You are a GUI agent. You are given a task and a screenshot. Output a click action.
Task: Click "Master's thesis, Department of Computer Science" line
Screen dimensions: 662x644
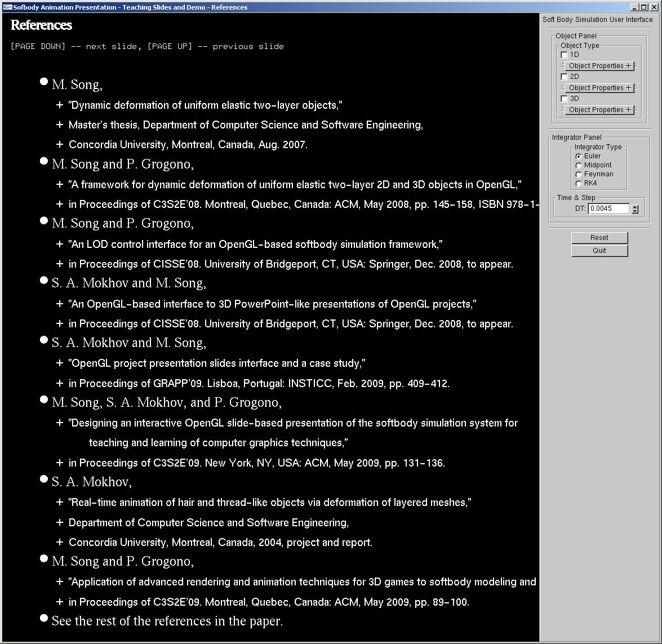(246, 125)
